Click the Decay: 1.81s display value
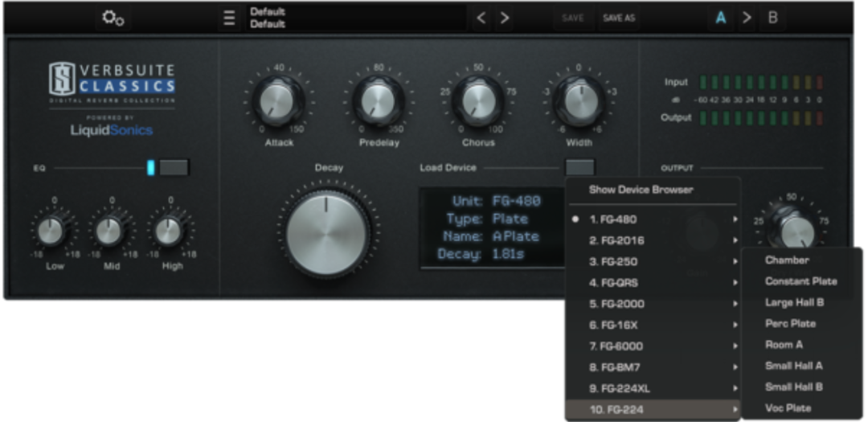This screenshot has height=422, width=868. click(508, 254)
